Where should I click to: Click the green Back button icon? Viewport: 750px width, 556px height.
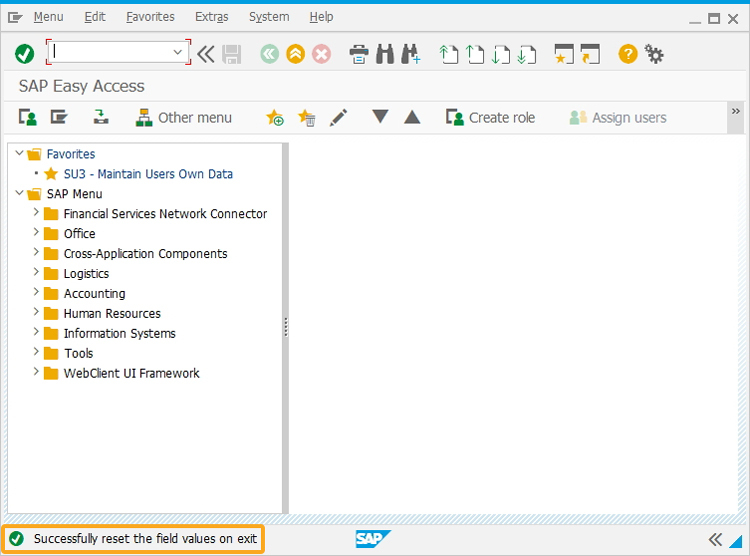[x=270, y=54]
